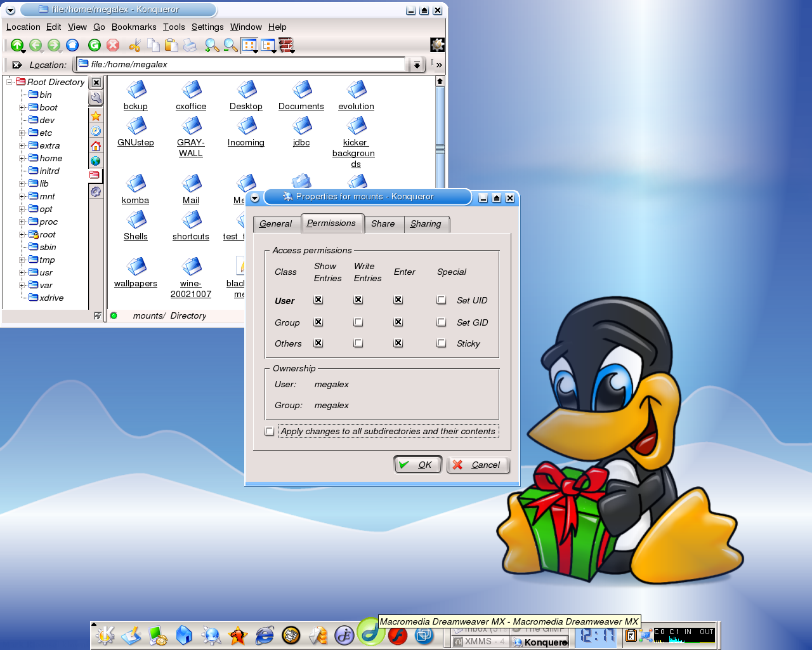Viewport: 812px width, 650px height.
Task: Enable Group Write Entries permission
Action: pyautogui.click(x=358, y=322)
